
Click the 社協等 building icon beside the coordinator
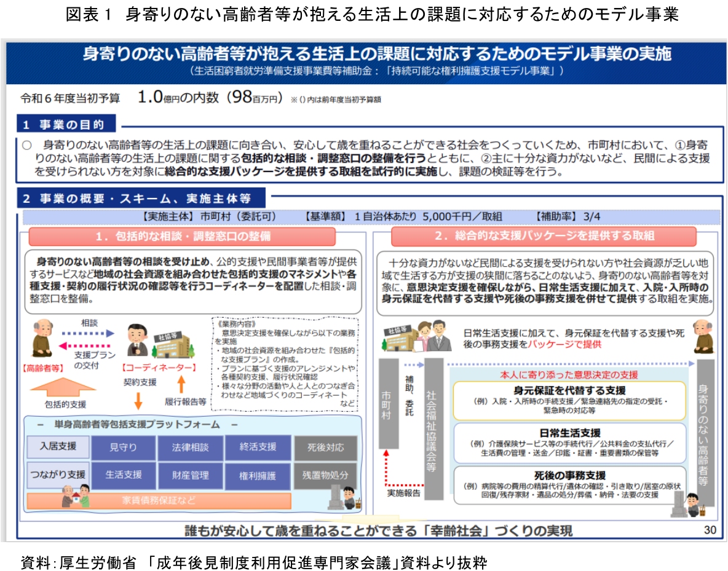pyautogui.click(x=173, y=345)
